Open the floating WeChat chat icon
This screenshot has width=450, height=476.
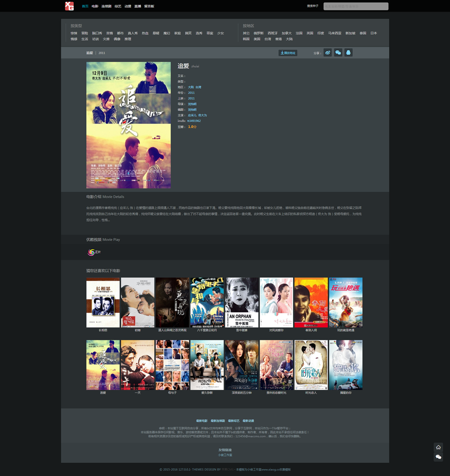click(438, 457)
